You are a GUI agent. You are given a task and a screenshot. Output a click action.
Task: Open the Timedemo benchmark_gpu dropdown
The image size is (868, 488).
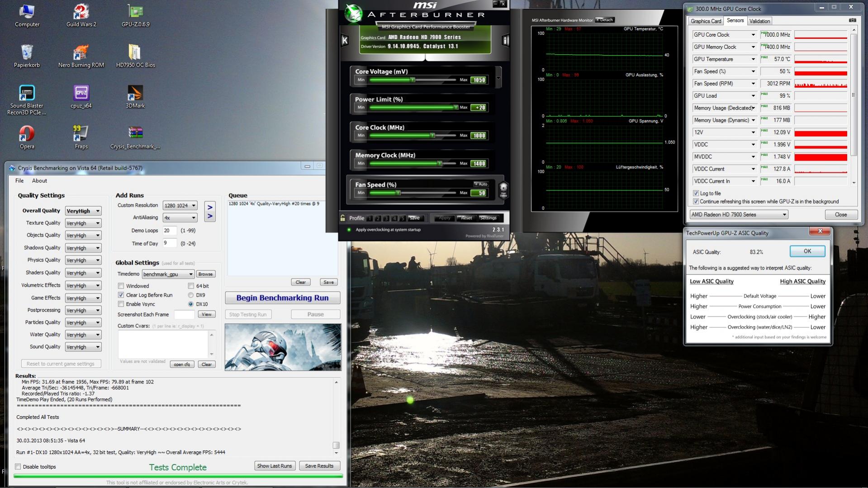click(168, 274)
